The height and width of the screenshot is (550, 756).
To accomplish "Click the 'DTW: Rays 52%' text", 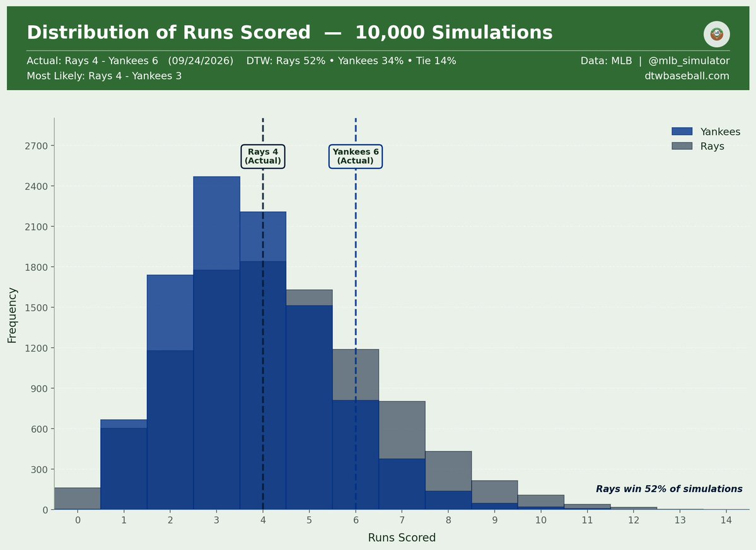I will coord(286,60).
